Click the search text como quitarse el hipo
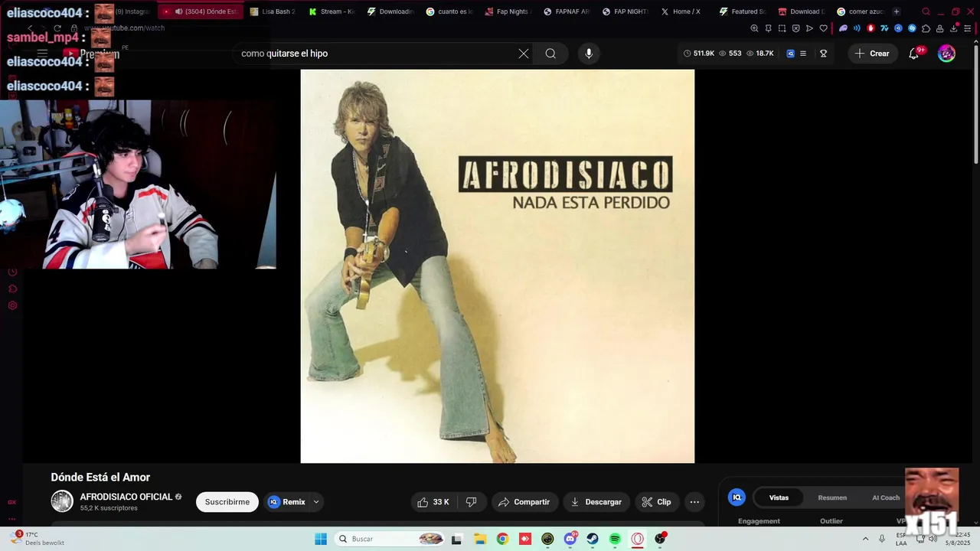980x551 pixels. click(285, 54)
